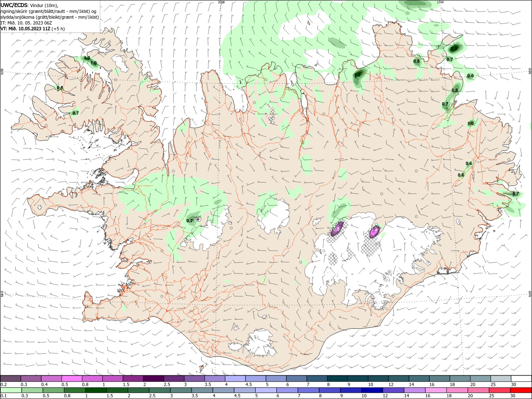
Task: Click the 0.7 value beside the Langjökull glacier
Action: click(x=190, y=221)
